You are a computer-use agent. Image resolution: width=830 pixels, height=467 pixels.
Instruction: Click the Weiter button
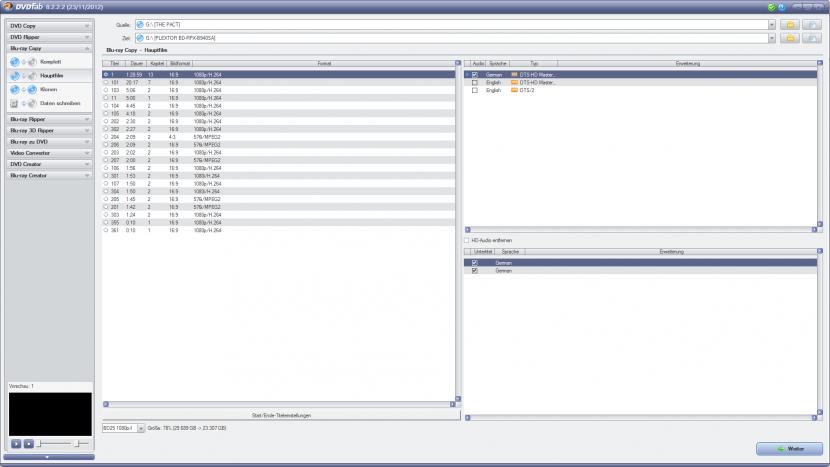(x=790, y=448)
